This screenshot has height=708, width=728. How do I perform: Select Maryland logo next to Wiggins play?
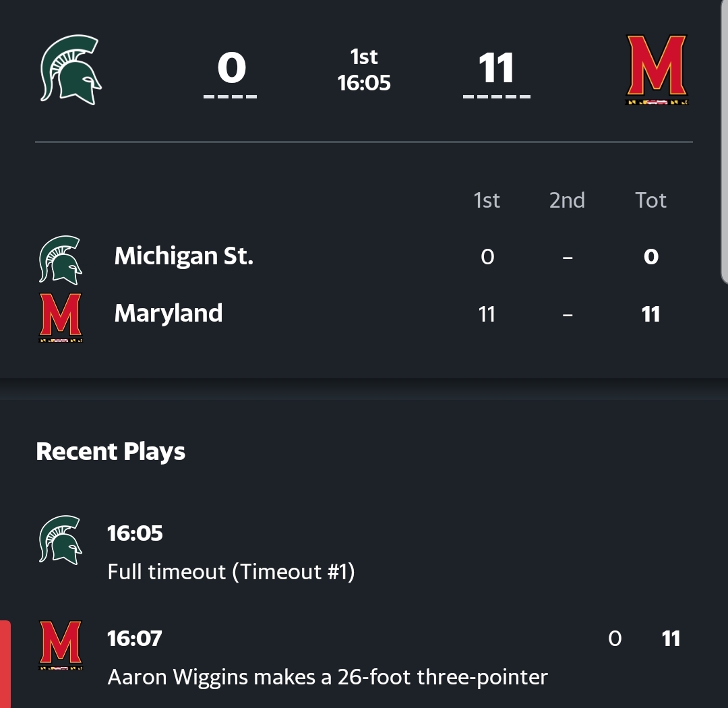[x=61, y=645]
